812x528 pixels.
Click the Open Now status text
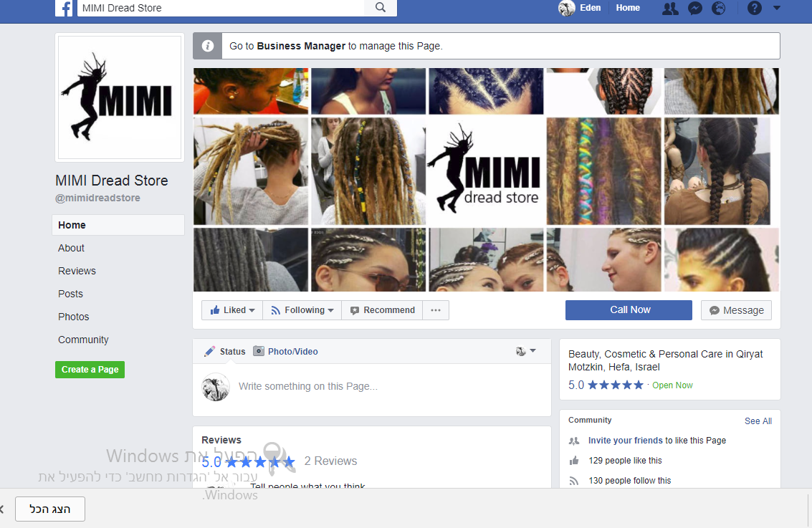672,385
